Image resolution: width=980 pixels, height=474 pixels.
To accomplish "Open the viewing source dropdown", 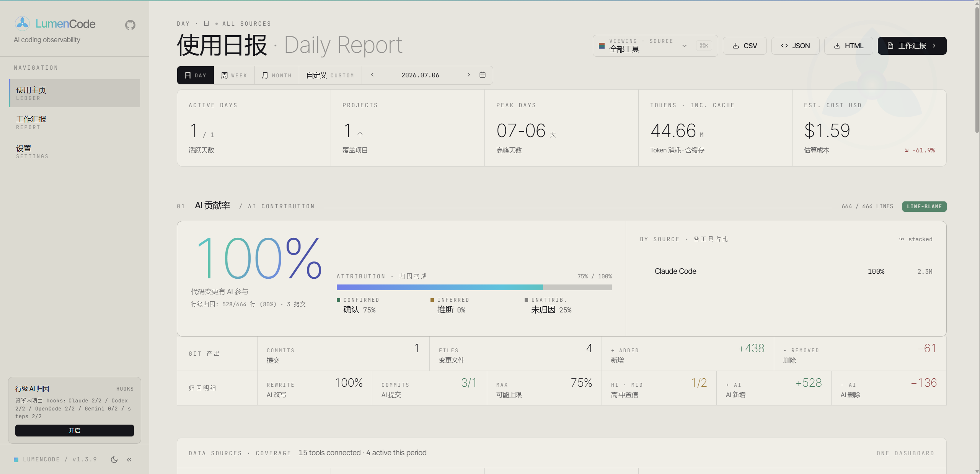I will (655, 46).
